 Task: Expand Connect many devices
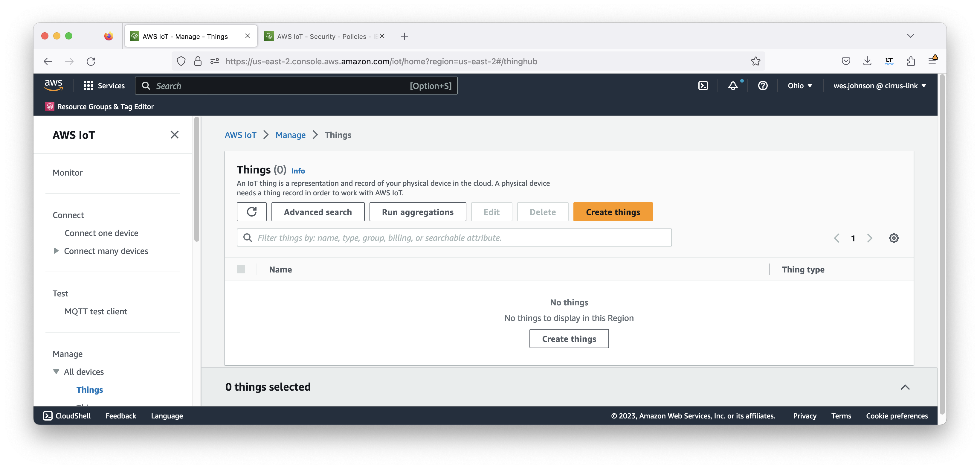click(x=56, y=250)
